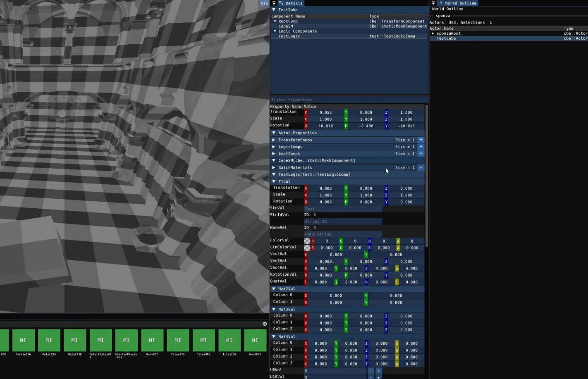Select the Metal038 material instance

click(74, 340)
